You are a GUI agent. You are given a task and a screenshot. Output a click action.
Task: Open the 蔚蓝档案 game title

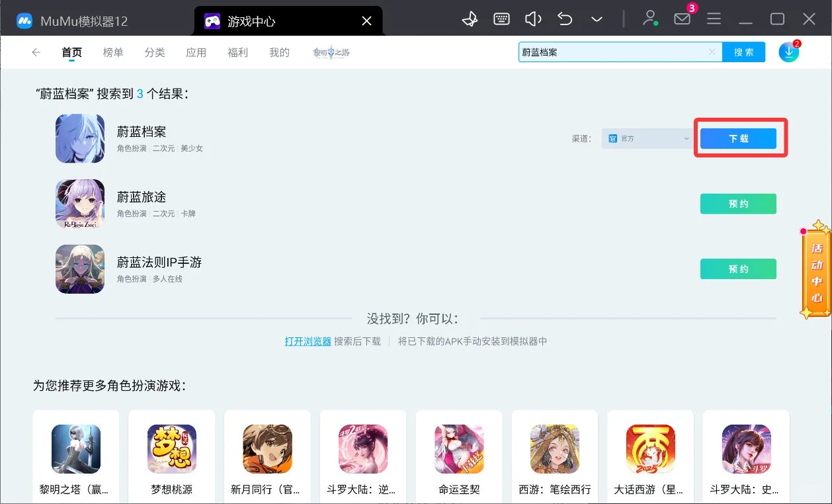(142, 132)
